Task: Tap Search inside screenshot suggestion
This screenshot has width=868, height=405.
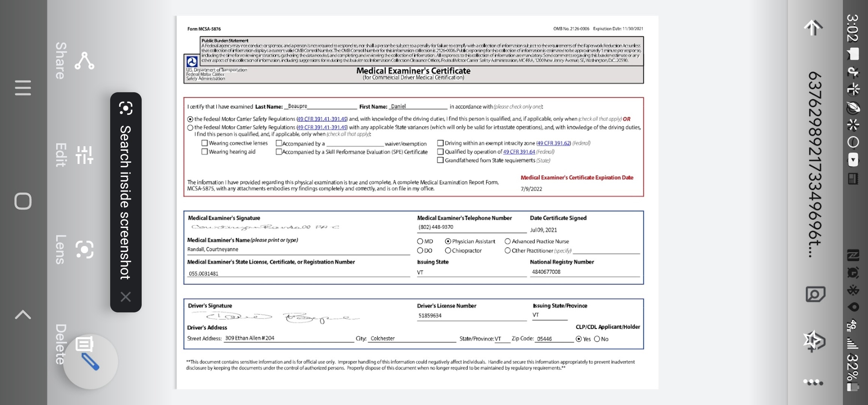Action: [125, 202]
